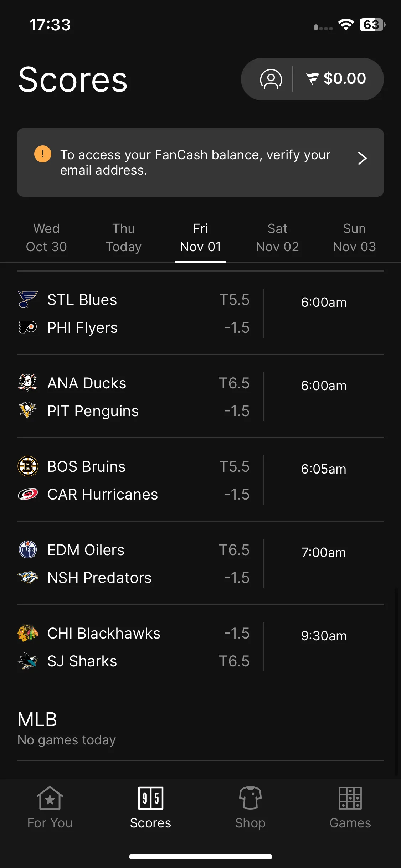The image size is (401, 868).
Task: Open the Shop jersey icon
Action: pos(250,798)
